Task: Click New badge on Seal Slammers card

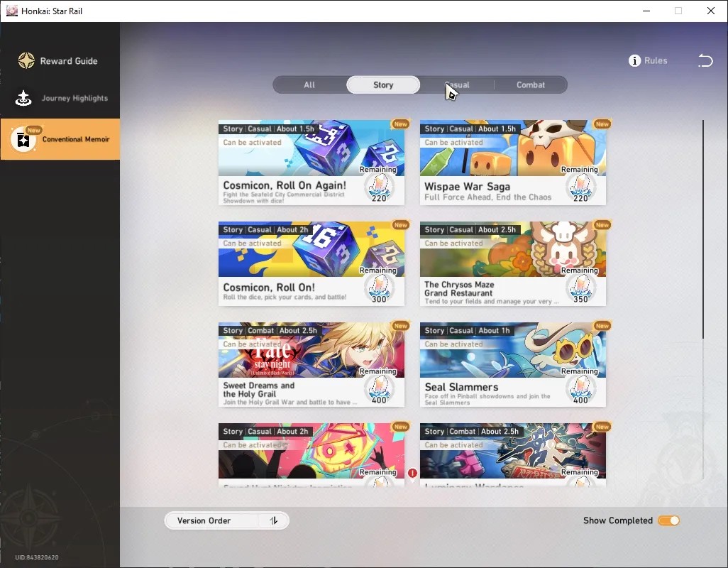Action: (602, 326)
